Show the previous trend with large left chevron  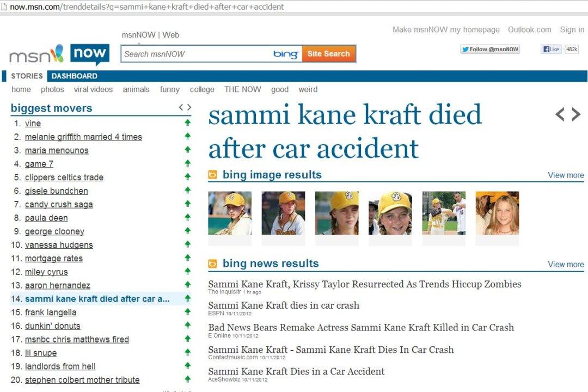point(560,114)
